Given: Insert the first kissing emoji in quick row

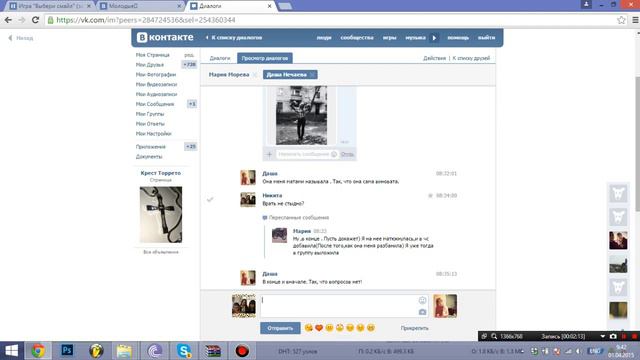Looking at the screenshot, I should (x=309, y=328).
